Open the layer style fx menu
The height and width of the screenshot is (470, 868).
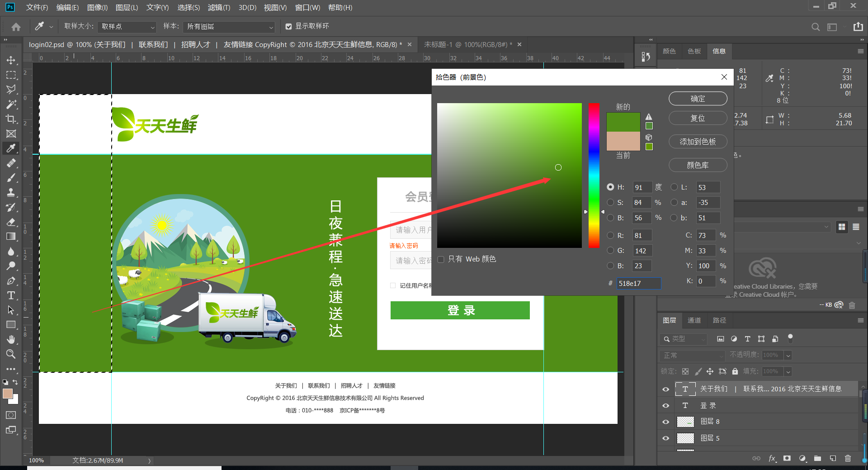772,458
